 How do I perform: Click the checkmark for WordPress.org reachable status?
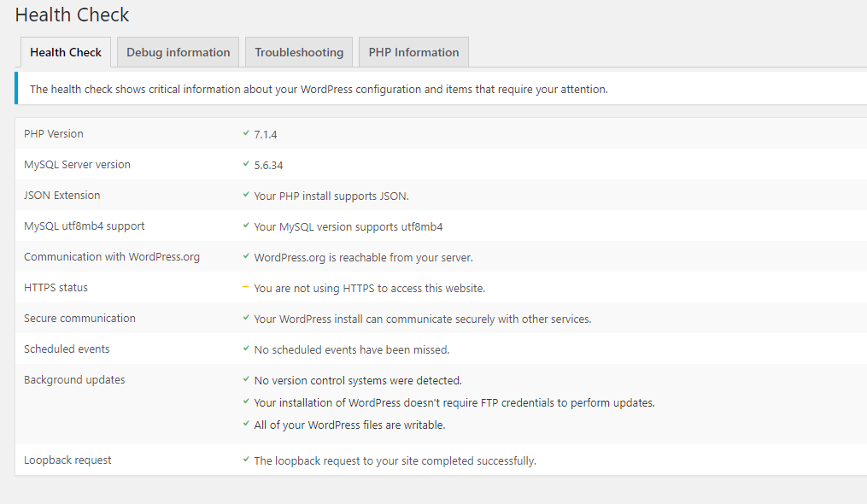(246, 257)
